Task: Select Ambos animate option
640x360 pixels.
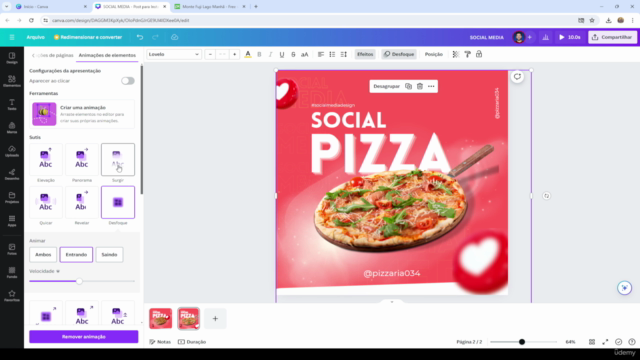Action: (x=43, y=255)
